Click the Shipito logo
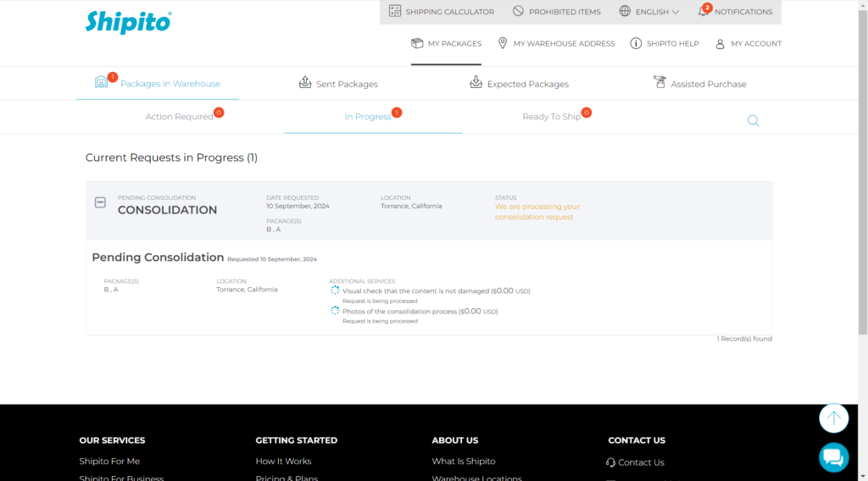 [129, 22]
